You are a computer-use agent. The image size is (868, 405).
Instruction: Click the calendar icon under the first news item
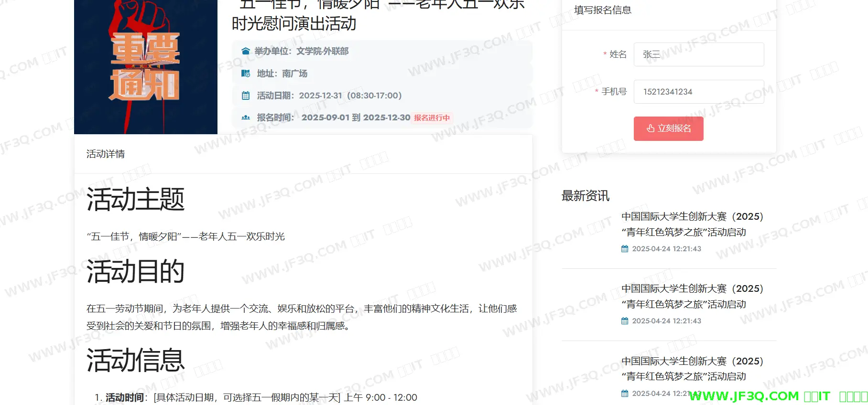(x=625, y=249)
